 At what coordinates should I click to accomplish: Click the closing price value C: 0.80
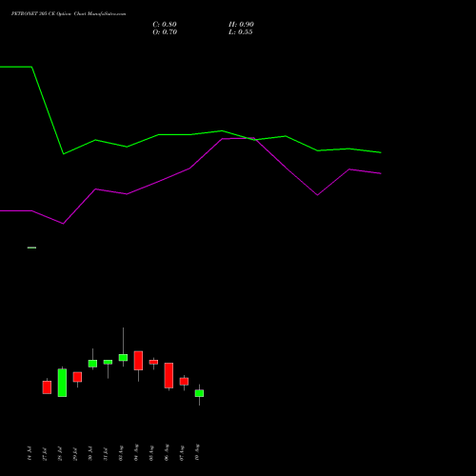tap(165, 25)
